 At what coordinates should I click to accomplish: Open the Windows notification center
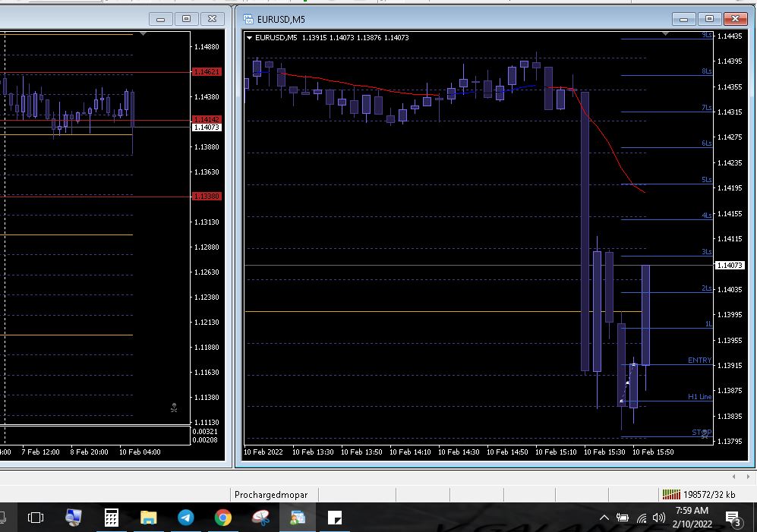point(733,518)
